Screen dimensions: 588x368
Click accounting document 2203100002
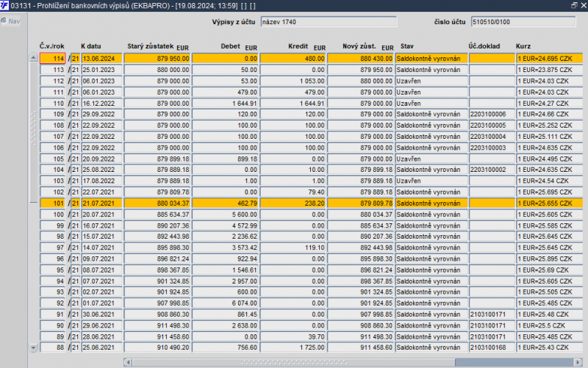[492, 170]
